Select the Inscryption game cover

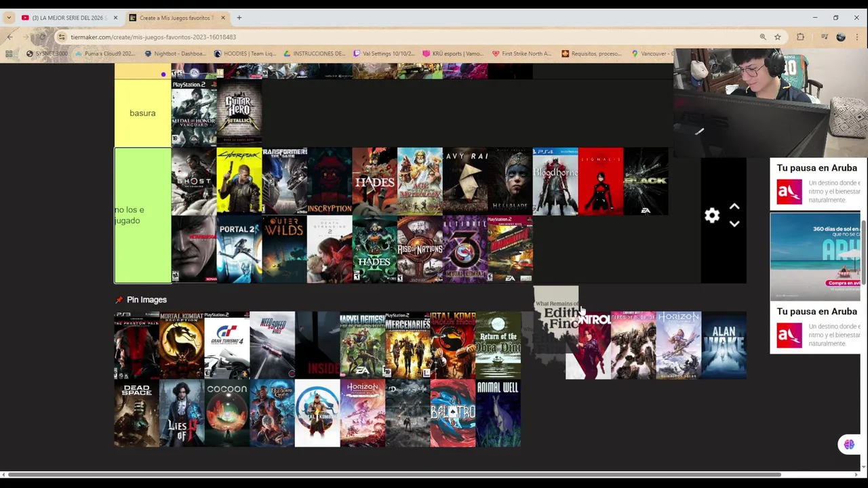coord(330,181)
